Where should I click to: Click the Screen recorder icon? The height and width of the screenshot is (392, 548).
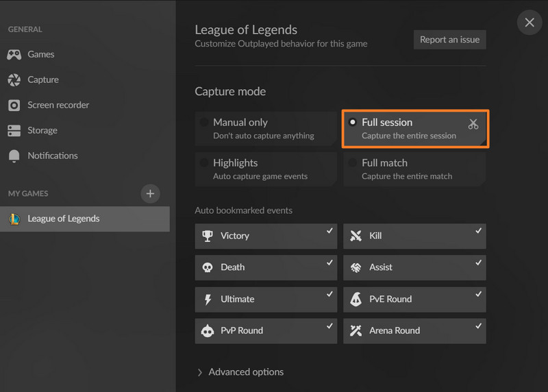(x=14, y=106)
